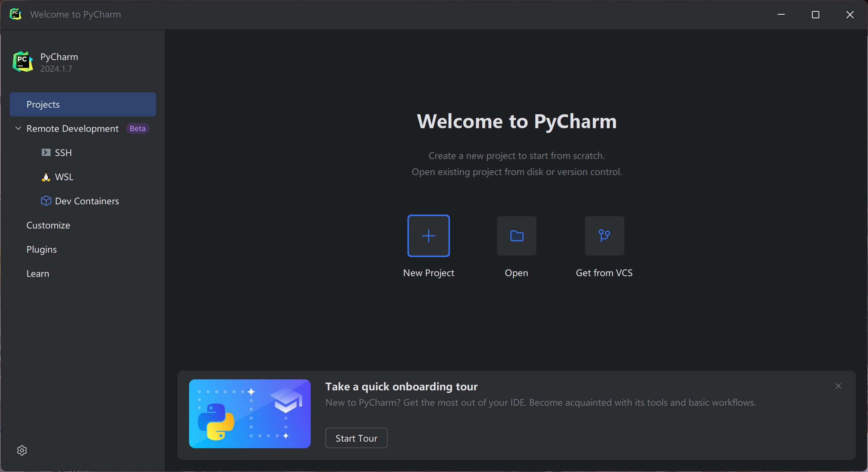
Task: Click the Open folder icon
Action: point(517,236)
